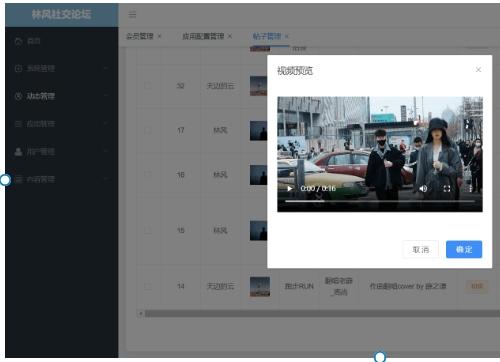Switch to the 会员管理 tab

[140, 36]
